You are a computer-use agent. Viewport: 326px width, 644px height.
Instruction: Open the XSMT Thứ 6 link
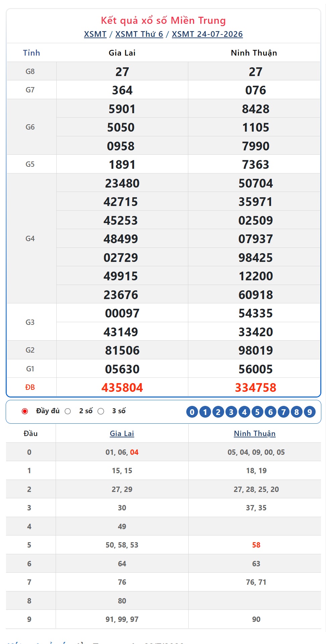pyautogui.click(x=139, y=34)
